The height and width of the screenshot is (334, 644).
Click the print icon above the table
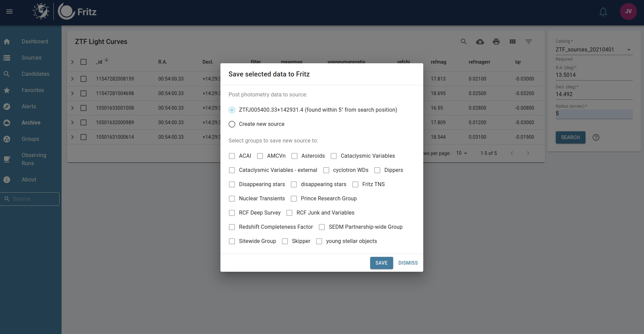click(496, 42)
